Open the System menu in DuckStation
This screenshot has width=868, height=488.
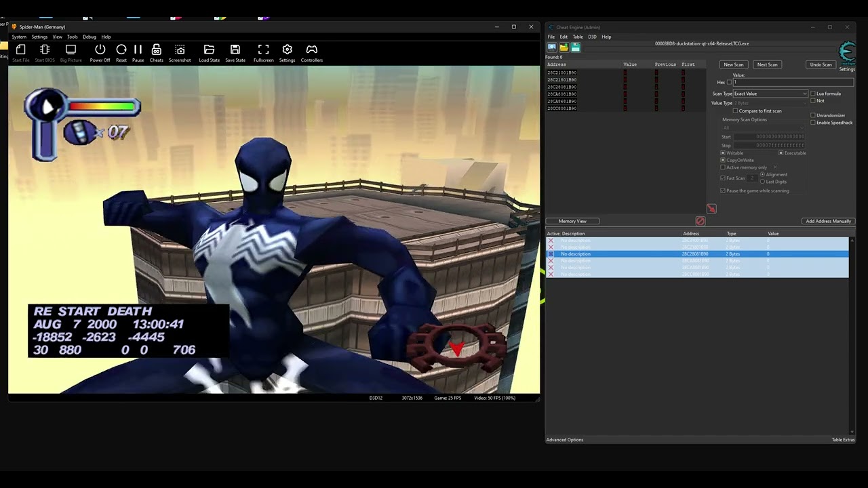click(x=19, y=37)
